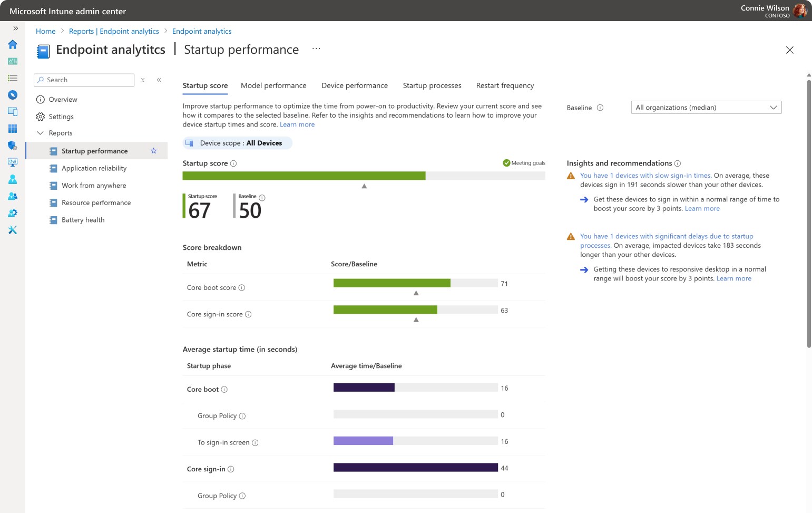Toggle favorite star for Startup performance
This screenshot has height=513, width=812.
(x=154, y=151)
